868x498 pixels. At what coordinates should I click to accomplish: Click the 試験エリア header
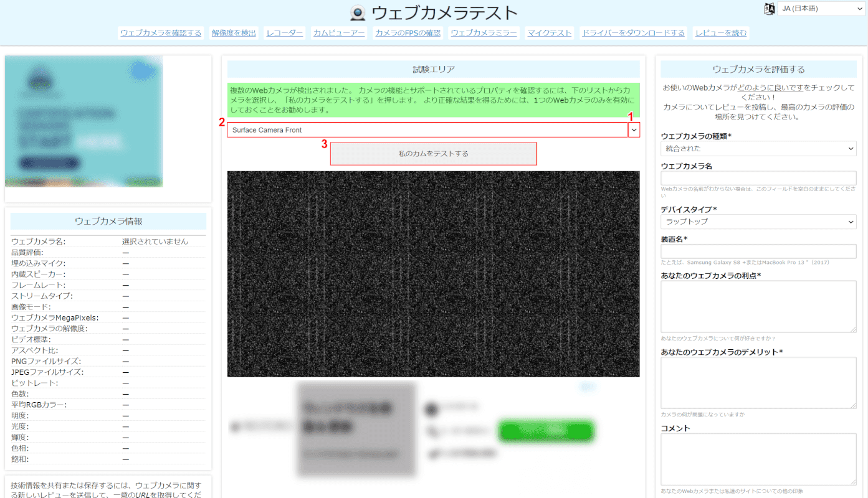pos(433,69)
